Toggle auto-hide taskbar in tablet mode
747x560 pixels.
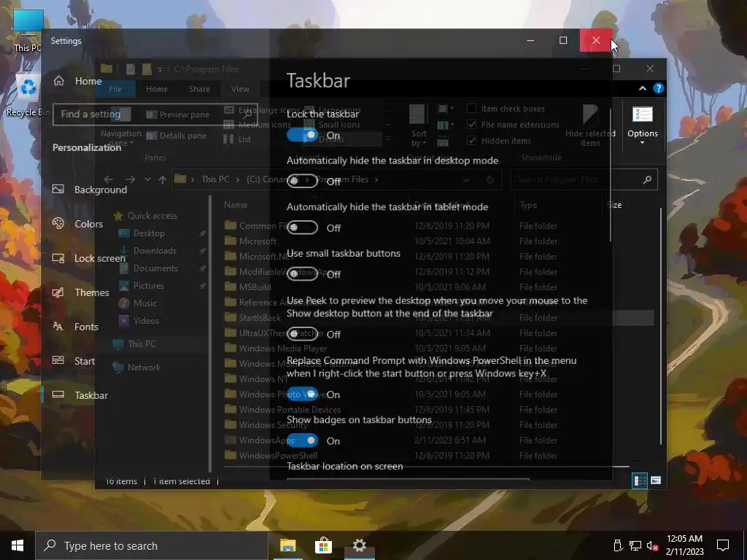303,227
